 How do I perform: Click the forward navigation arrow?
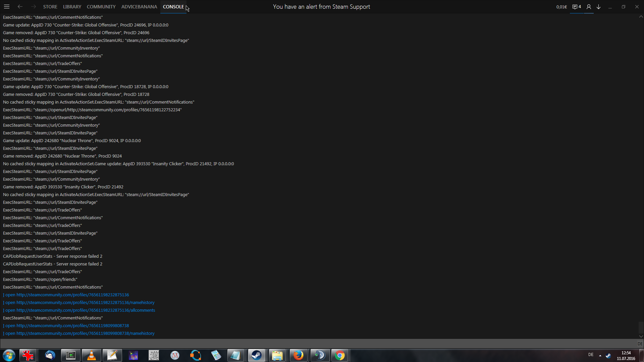(34, 7)
